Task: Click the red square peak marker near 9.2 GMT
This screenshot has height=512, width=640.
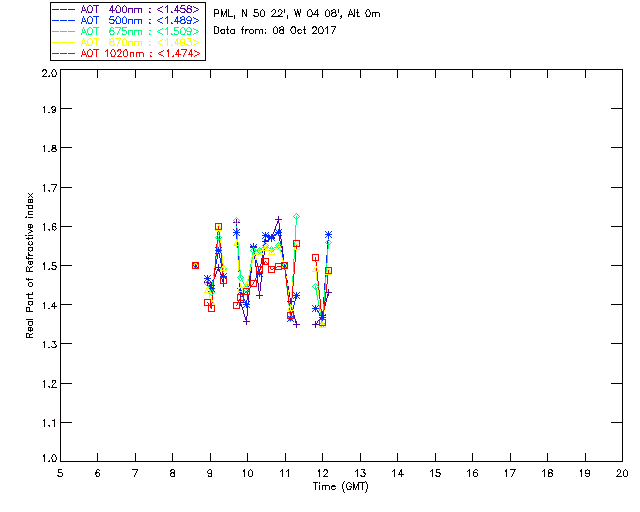Action: point(218,227)
